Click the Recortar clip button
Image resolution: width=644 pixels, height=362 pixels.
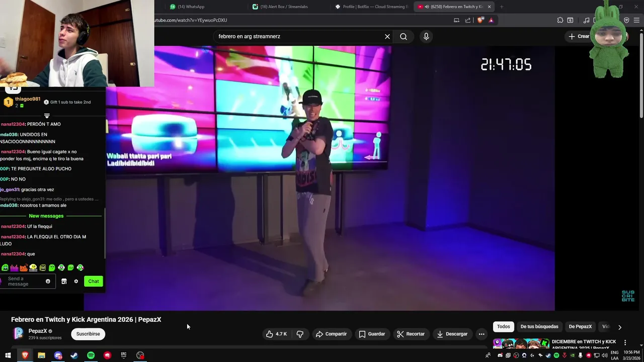point(411,334)
